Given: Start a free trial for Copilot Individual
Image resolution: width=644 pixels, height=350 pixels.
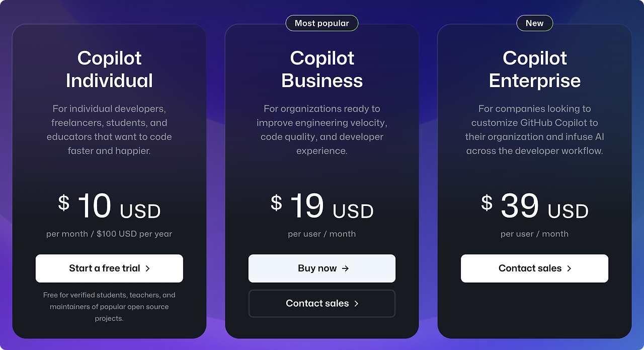Looking at the screenshot, I should [109, 268].
